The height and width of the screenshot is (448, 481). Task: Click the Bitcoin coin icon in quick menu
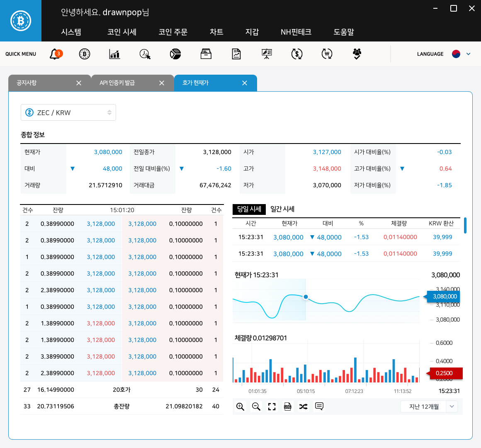click(x=85, y=54)
